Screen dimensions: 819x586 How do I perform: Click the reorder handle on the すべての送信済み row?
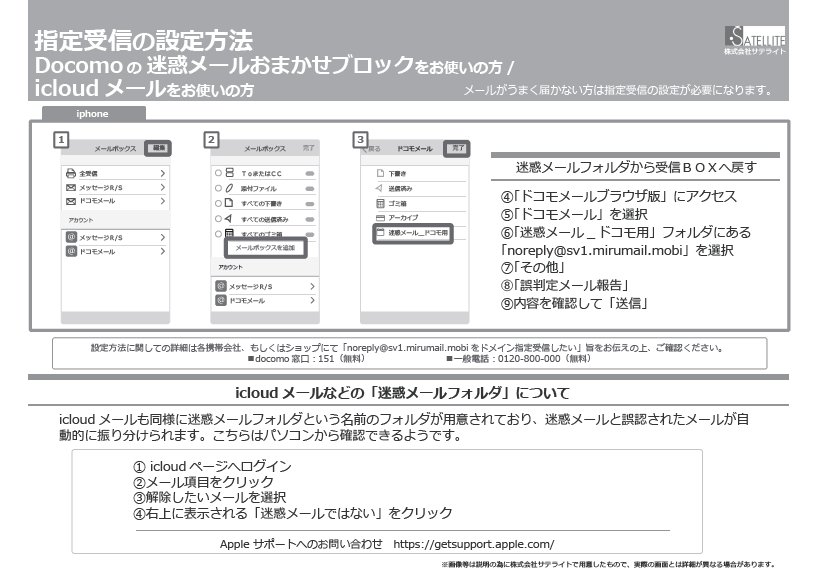coord(310,219)
